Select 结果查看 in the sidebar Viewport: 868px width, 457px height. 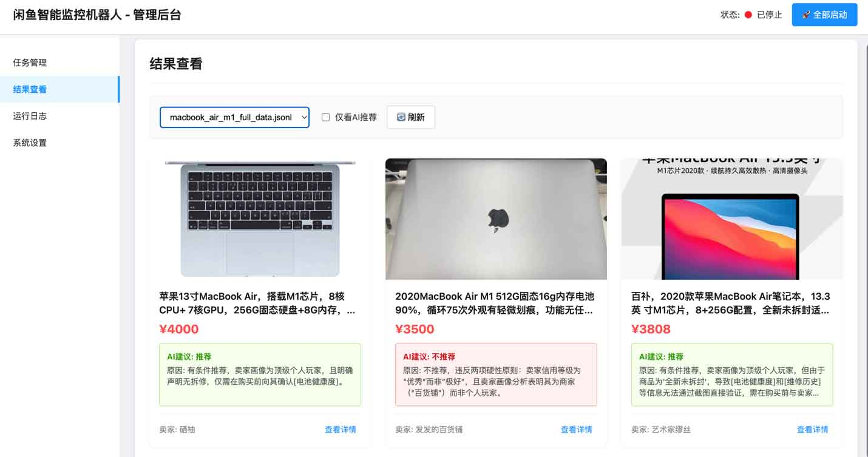point(29,89)
